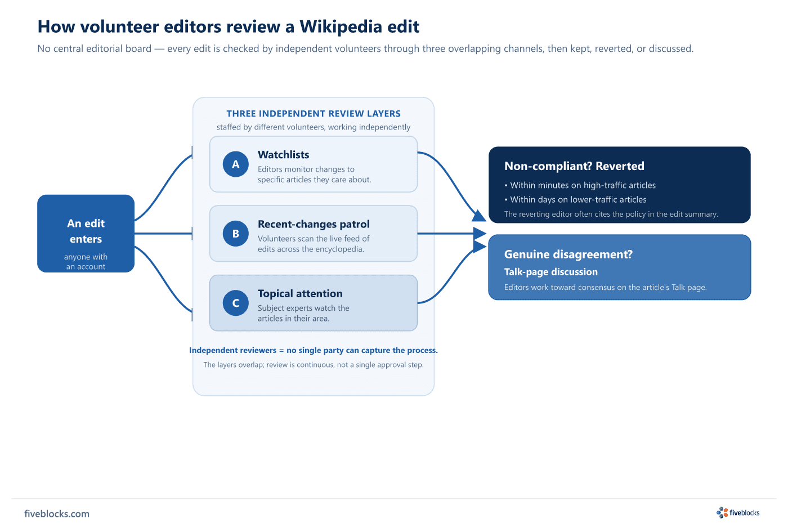This screenshot has height=532, width=788.
Task: Select the 'Genuine disagreement?' heading
Action: (568, 254)
